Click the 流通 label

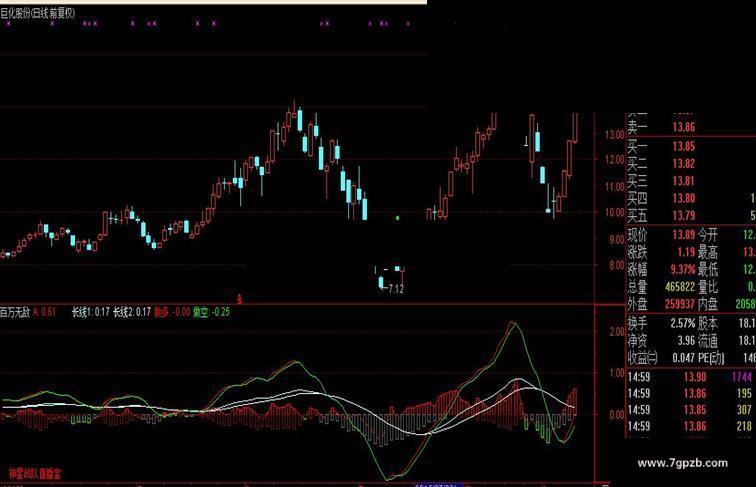708,340
